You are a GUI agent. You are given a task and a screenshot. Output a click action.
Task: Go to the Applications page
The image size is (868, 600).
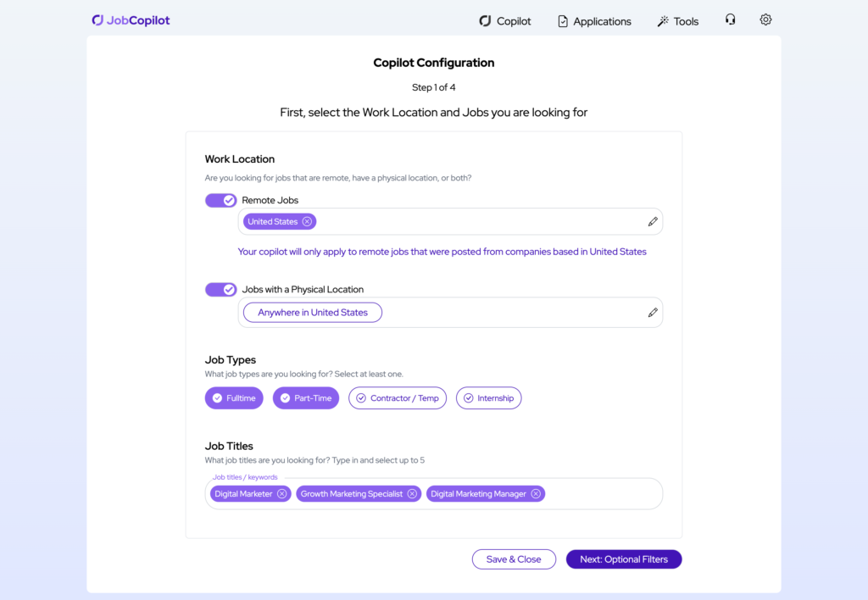tap(594, 21)
